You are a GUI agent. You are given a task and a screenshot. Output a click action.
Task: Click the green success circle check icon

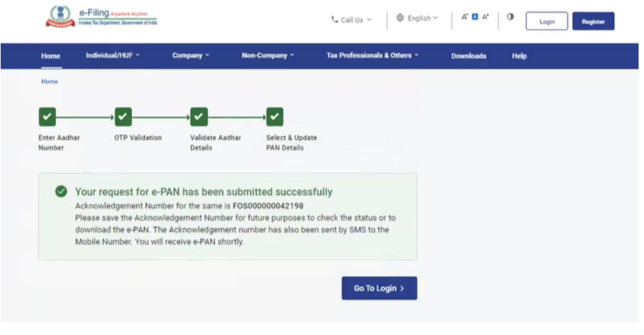pyautogui.click(x=61, y=191)
